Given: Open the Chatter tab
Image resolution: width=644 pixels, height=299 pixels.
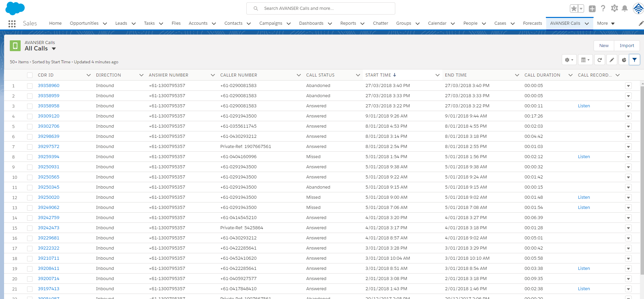Looking at the screenshot, I should (x=380, y=23).
